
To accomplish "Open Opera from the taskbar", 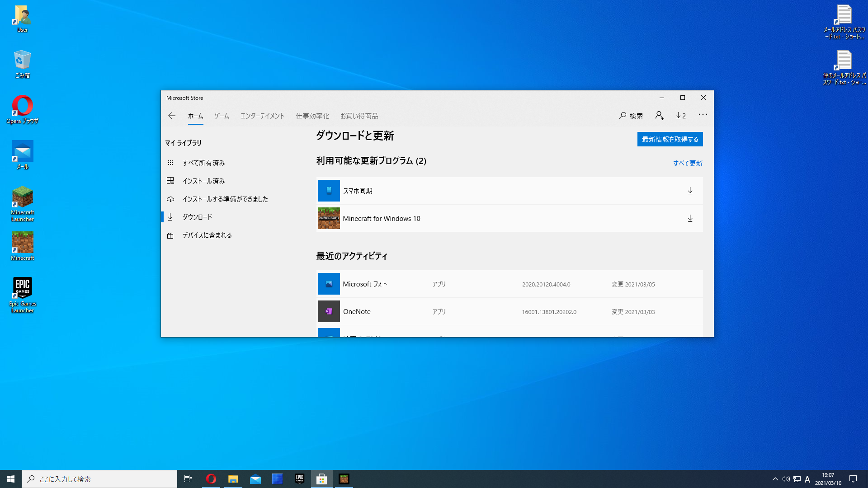I will click(211, 479).
